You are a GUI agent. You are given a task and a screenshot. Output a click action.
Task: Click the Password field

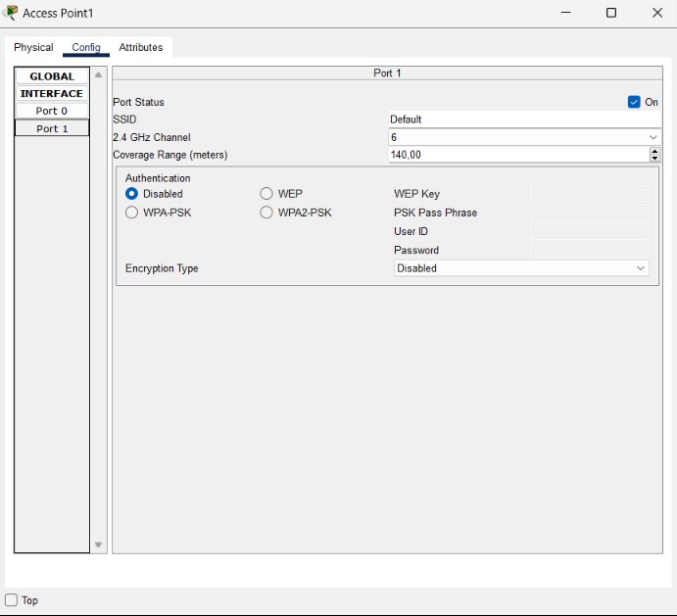coord(589,250)
